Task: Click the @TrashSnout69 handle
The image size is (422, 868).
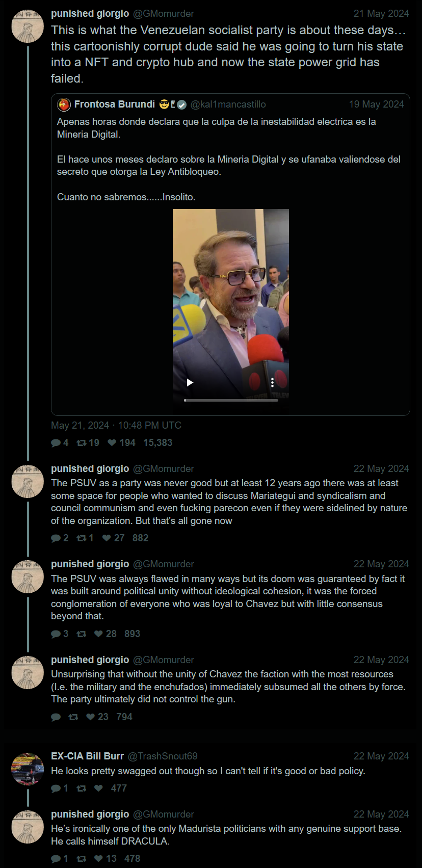Action: pos(163,756)
